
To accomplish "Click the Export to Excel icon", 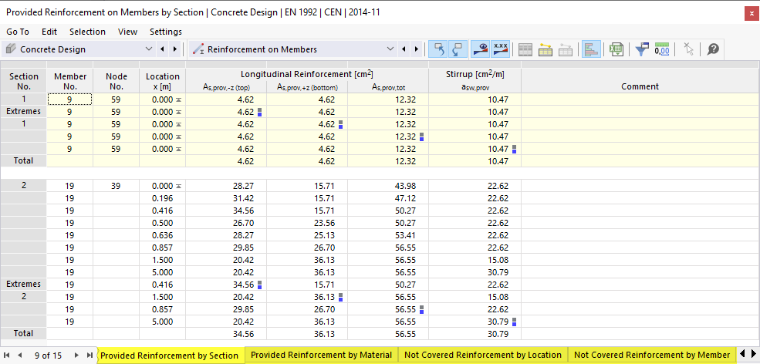I will [616, 49].
